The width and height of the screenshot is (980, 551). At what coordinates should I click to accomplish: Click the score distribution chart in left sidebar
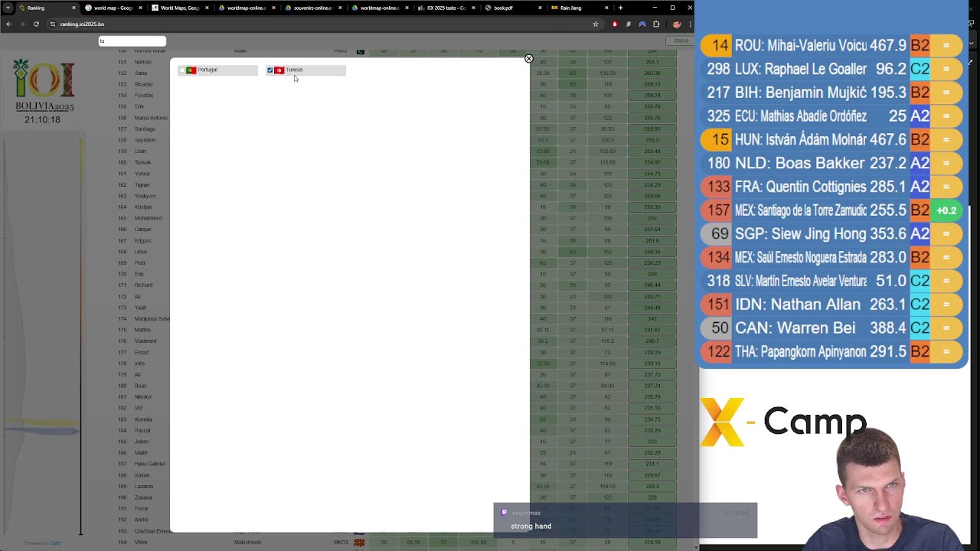pyautogui.click(x=42, y=337)
